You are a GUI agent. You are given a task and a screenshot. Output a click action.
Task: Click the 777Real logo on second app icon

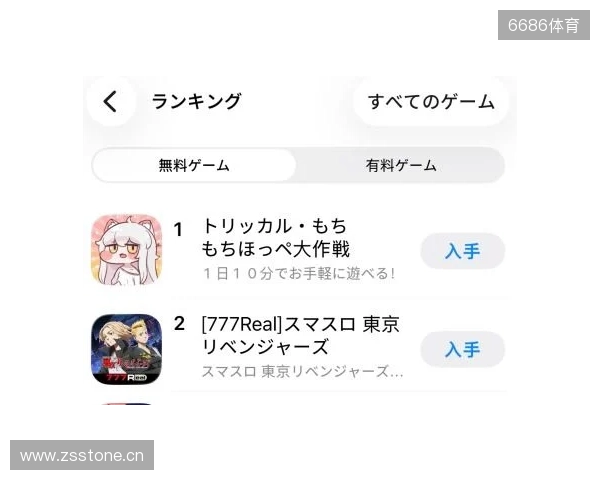(127, 378)
